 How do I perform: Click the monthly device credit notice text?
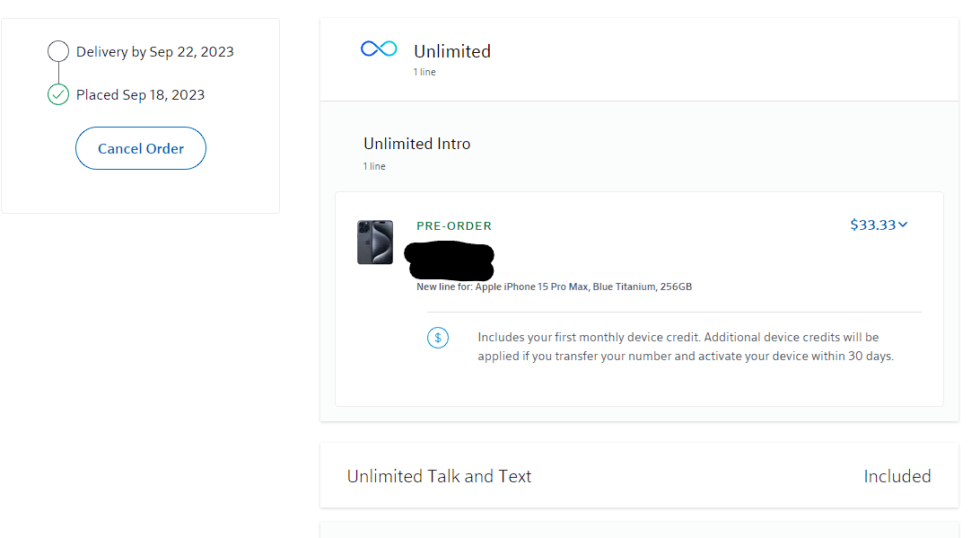pyautogui.click(x=685, y=347)
